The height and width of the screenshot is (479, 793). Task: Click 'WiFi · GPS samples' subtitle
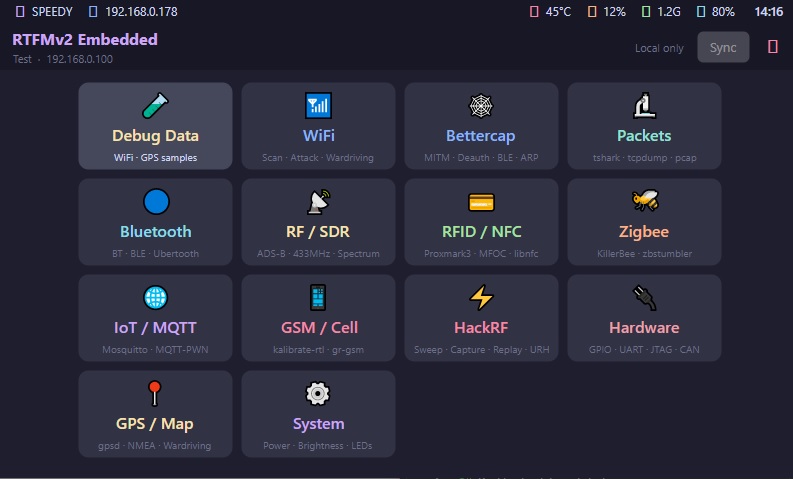click(x=155, y=158)
